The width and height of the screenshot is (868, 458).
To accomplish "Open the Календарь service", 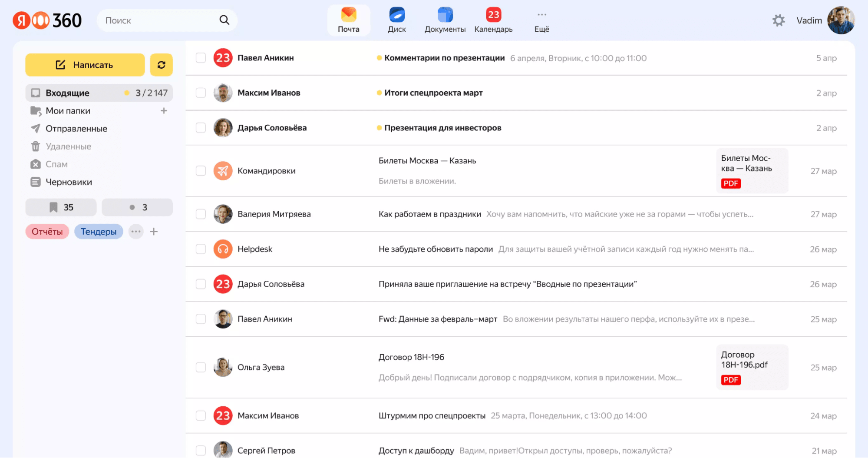I will coord(493,20).
